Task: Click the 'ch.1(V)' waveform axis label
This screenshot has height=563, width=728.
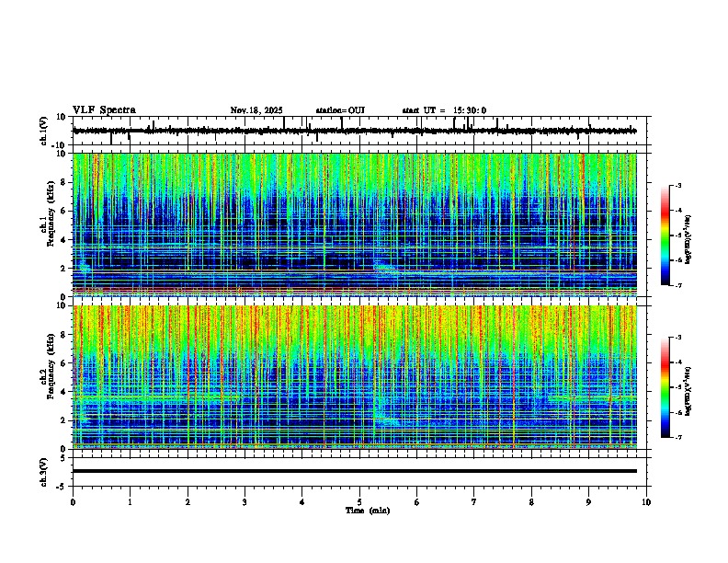Action: click(x=44, y=131)
